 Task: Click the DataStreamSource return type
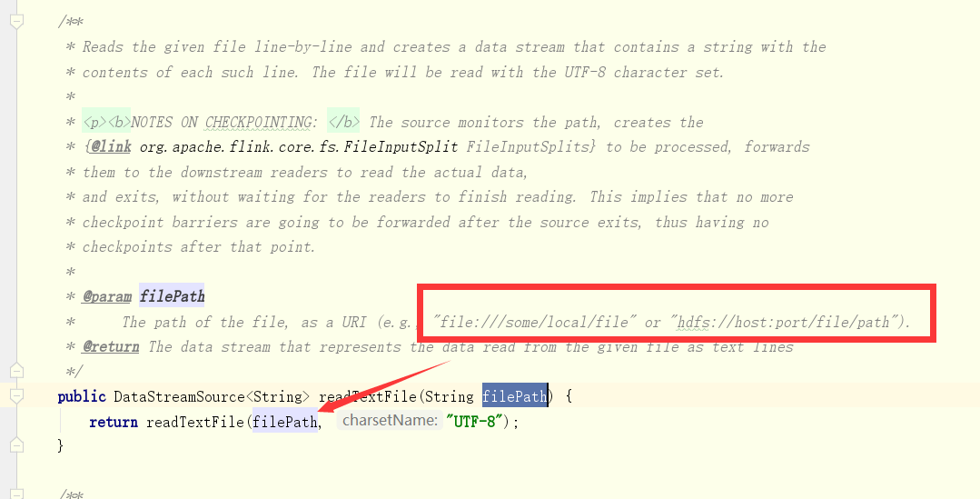coord(179,396)
